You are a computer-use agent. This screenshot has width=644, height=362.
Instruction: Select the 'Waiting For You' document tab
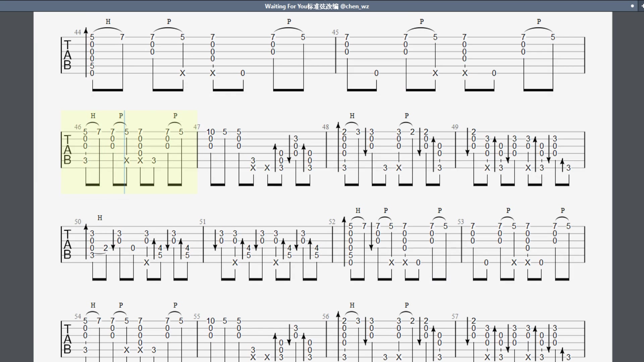(x=317, y=6)
